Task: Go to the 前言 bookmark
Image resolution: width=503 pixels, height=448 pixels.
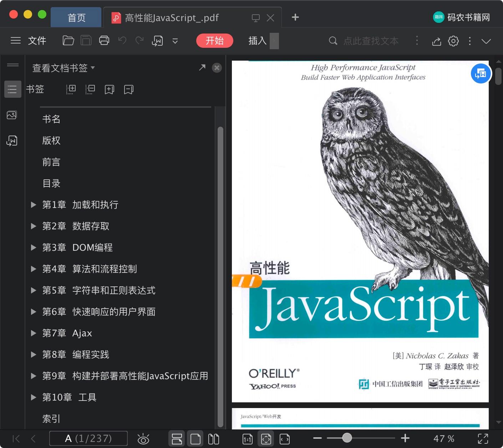Action: (x=51, y=162)
